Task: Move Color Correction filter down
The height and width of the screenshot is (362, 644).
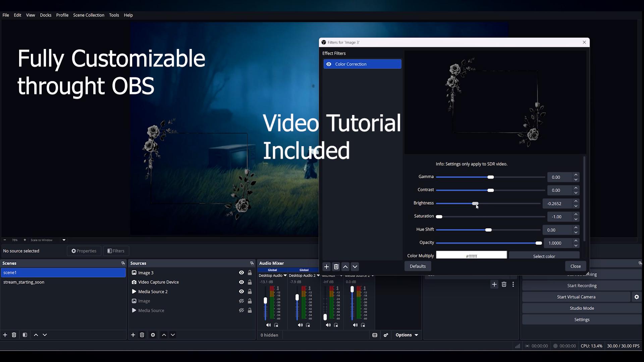Action: [355, 267]
